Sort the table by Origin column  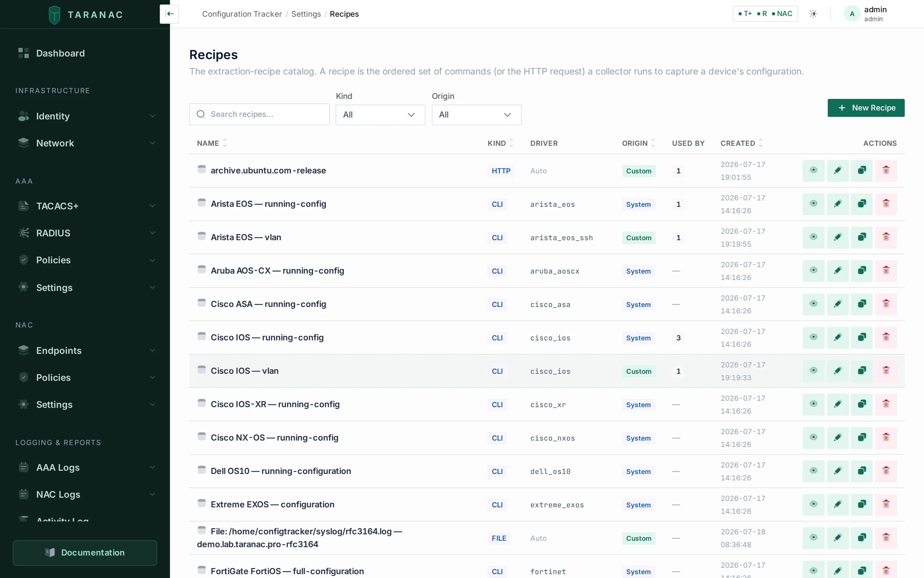(638, 143)
